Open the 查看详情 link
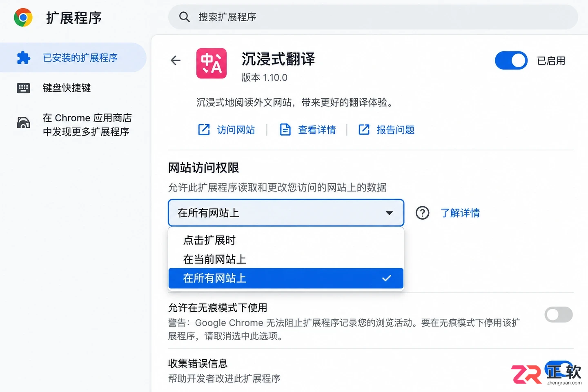Screen dimensions: 588x392 click(317, 130)
